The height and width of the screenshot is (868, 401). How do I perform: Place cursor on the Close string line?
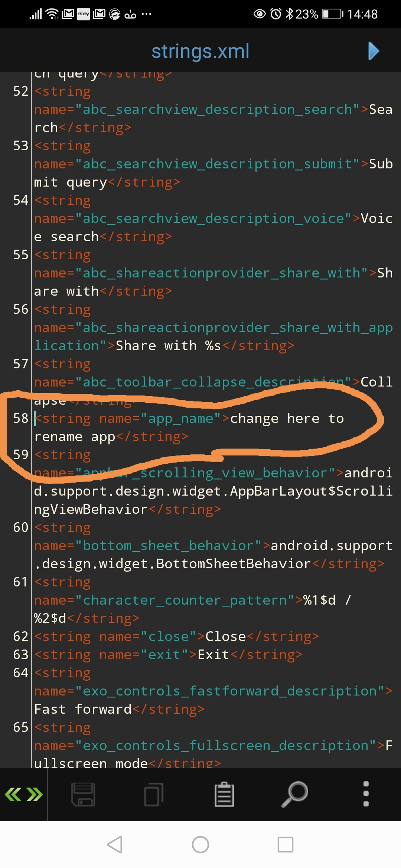click(176, 637)
